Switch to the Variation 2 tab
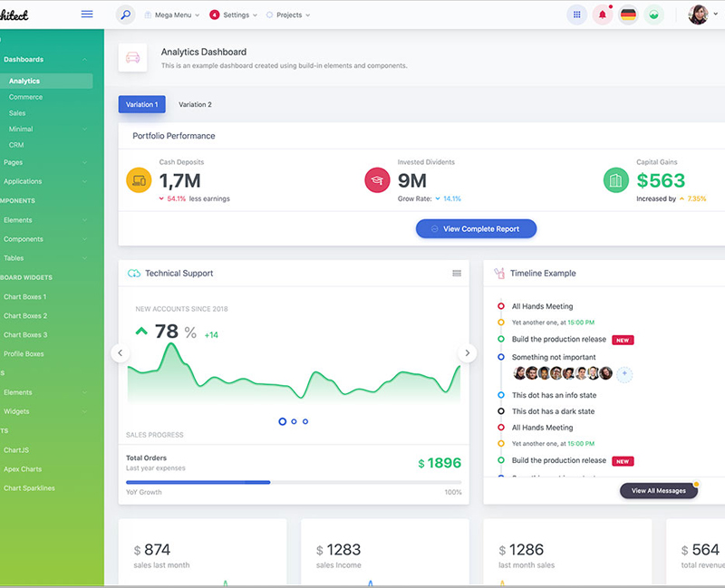The width and height of the screenshot is (725, 588). click(195, 105)
